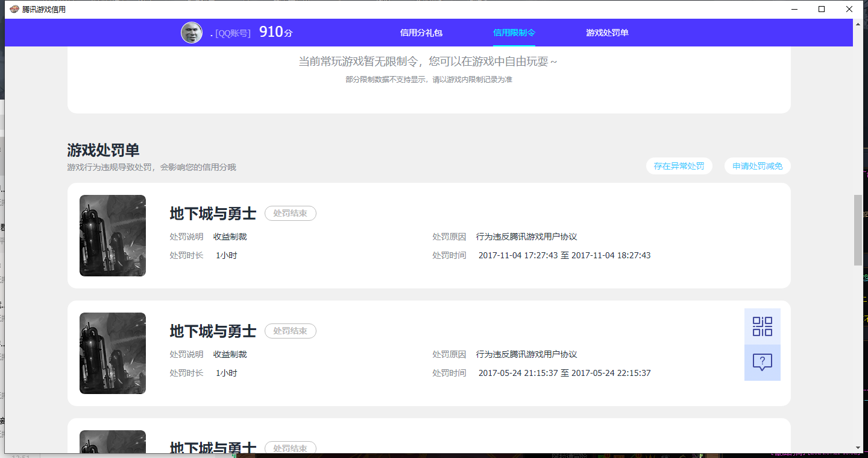Click 地下城与勇士 title in 2017-05-24 card
The image size is (868, 458).
[x=213, y=331]
